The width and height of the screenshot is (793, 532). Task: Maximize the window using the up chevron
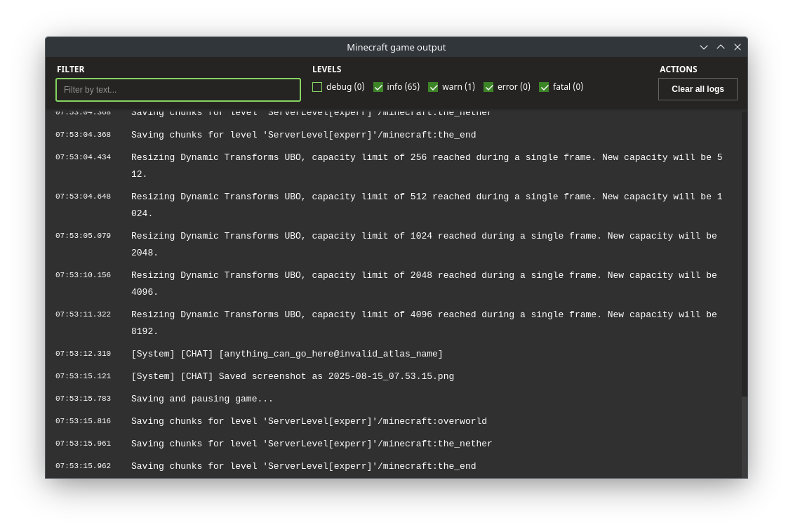tap(721, 47)
